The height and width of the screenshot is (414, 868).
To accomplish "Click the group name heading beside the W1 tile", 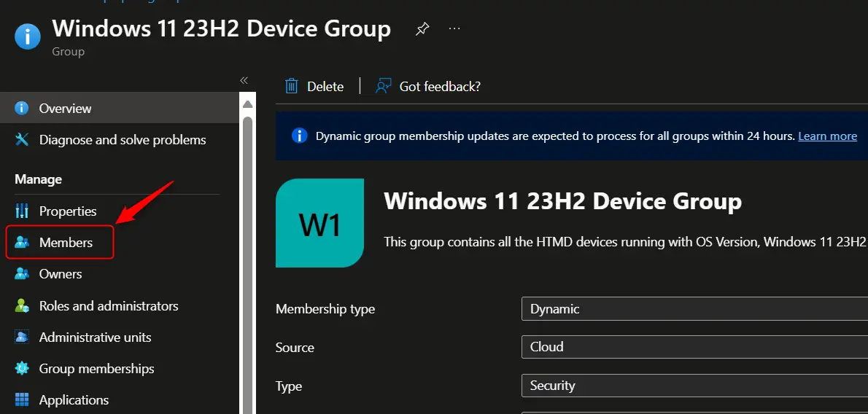I will [x=562, y=201].
